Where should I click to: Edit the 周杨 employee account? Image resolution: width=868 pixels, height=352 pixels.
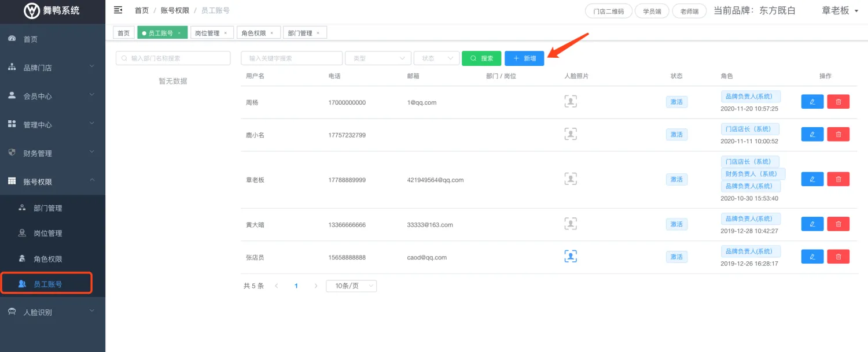(812, 102)
